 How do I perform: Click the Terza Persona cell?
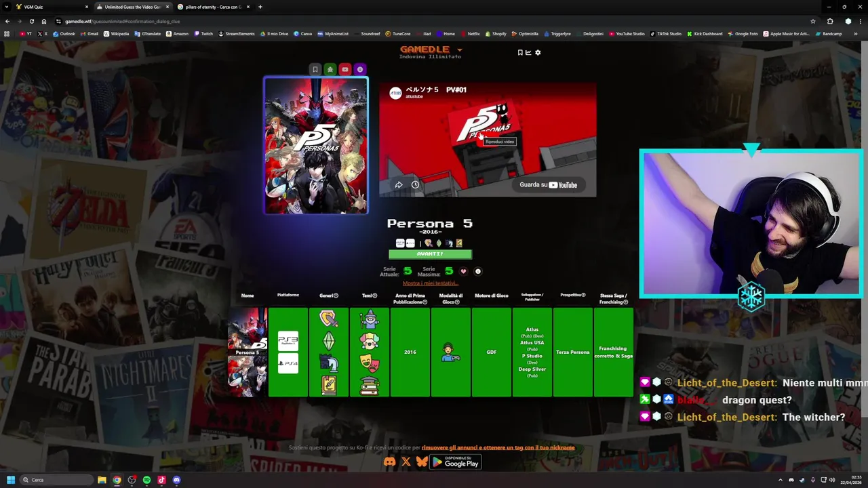point(573,352)
